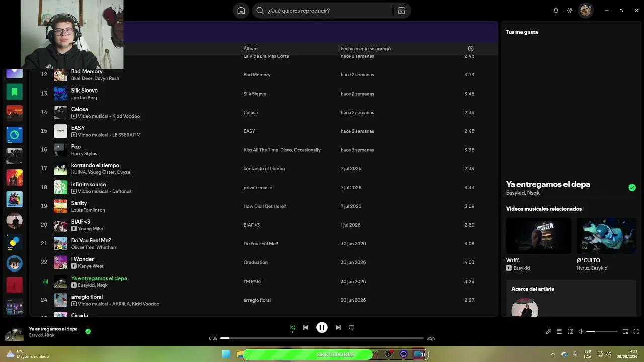Open the Browse icon in search bar
This screenshot has width=644, height=362.
[401, 11]
